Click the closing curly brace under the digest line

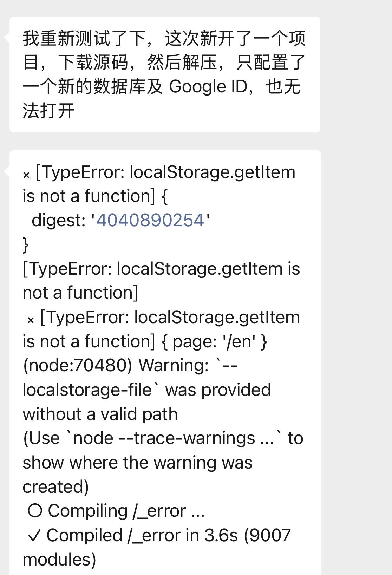pyautogui.click(x=25, y=245)
